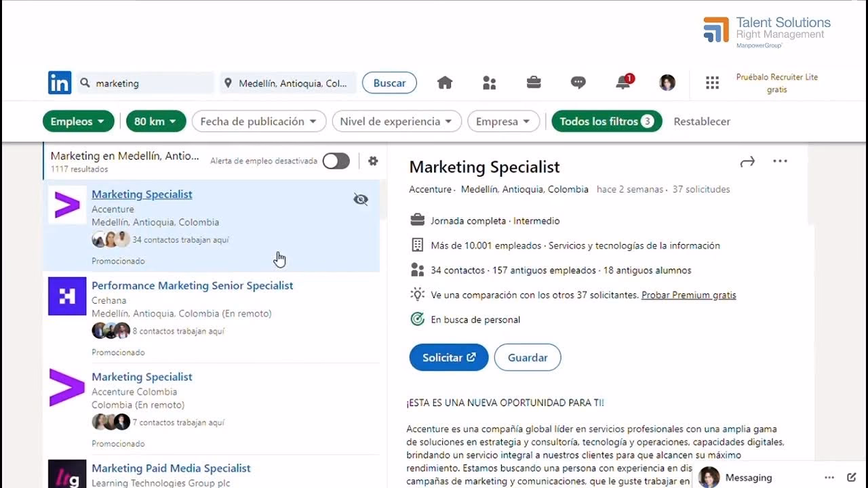This screenshot has height=488, width=868.
Task: Check notifications via the bell icon
Action: click(622, 82)
